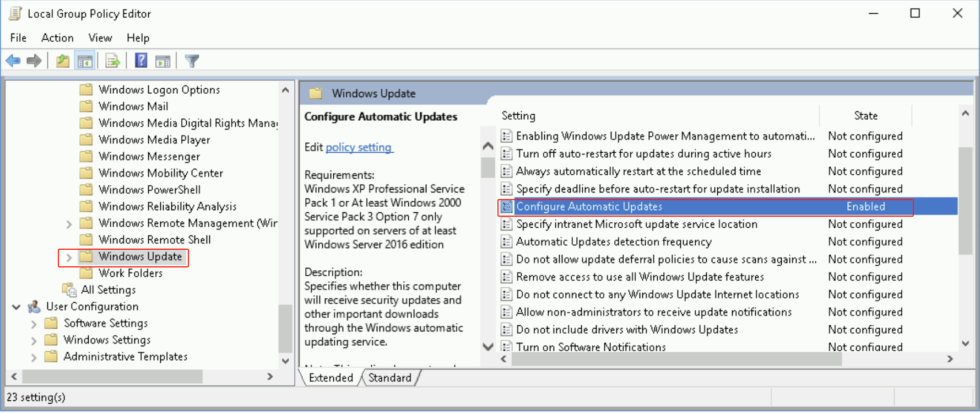Click the Windows Media Player folder icon
Screen dimensions: 980x413
tap(86, 140)
